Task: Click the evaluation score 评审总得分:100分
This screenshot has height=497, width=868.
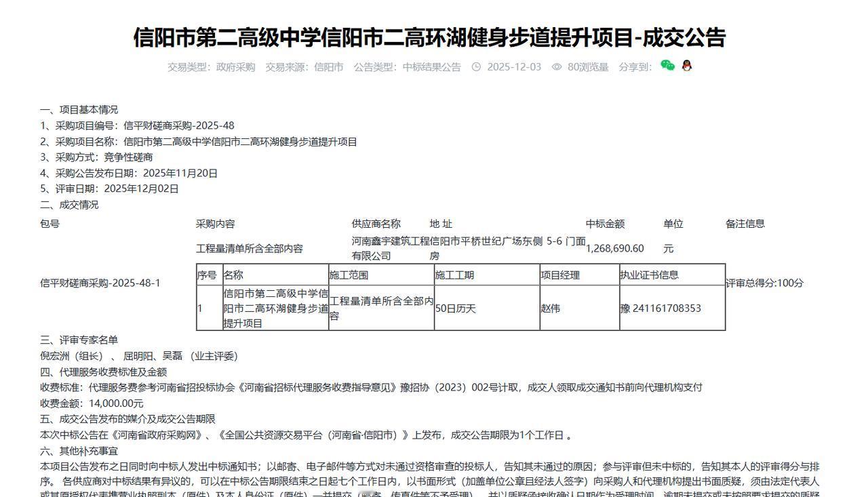Action: [763, 283]
